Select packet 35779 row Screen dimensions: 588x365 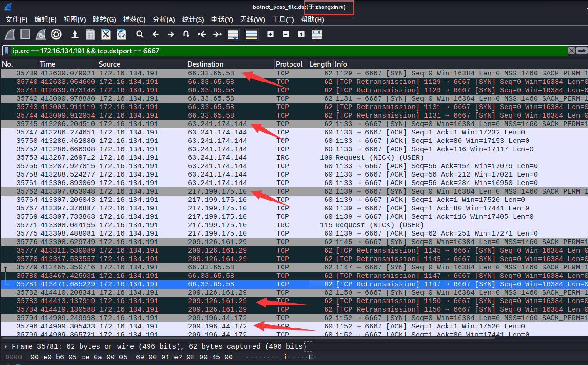pos(294,267)
